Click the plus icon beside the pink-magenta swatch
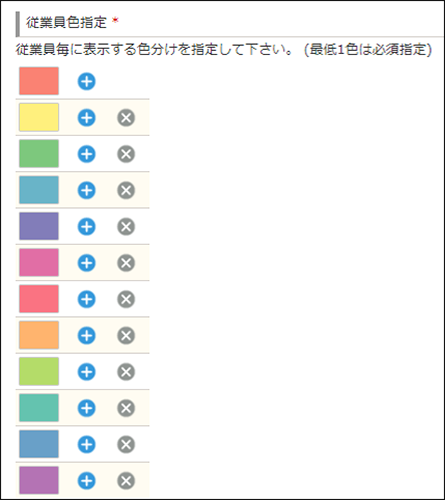Viewport: 445px width, 500px height. 87,263
